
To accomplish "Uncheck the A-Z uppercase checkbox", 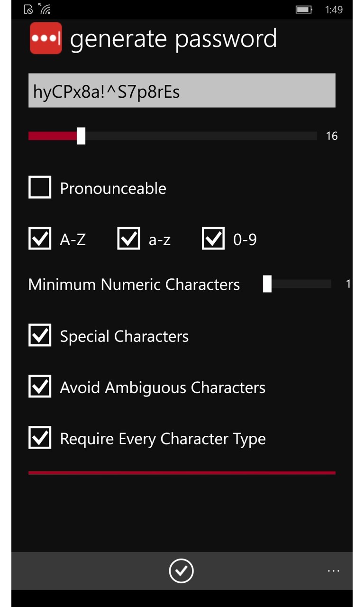I will [x=40, y=239].
